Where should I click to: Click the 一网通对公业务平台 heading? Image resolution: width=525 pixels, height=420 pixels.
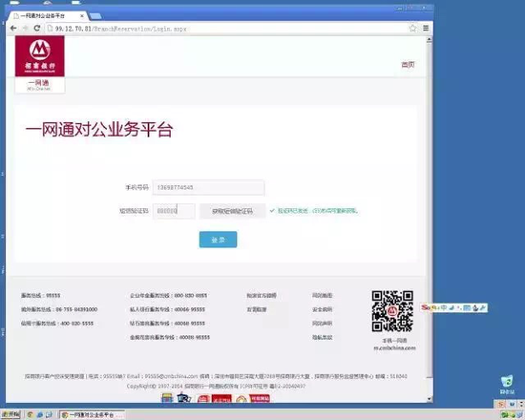(x=99, y=130)
